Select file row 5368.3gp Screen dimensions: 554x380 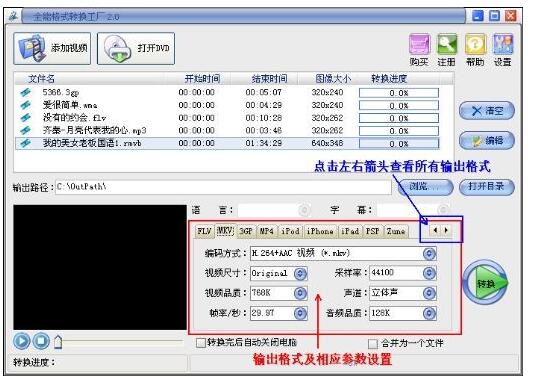(x=227, y=93)
